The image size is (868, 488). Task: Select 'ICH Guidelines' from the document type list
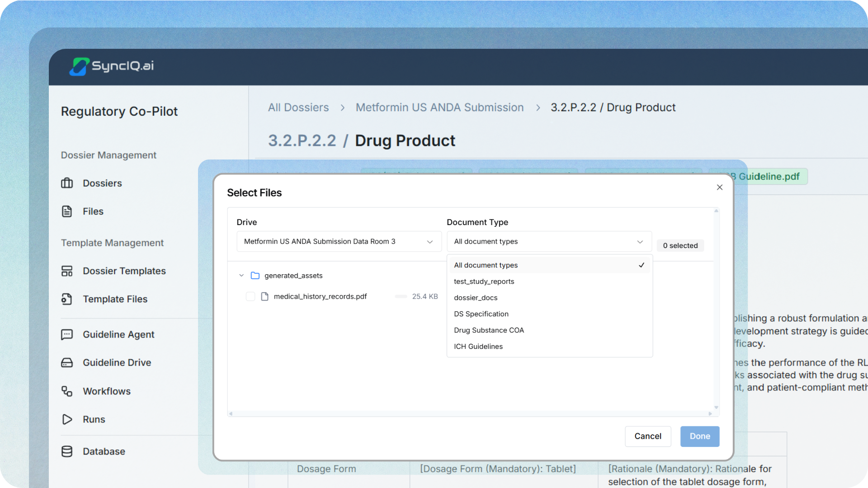coord(478,346)
